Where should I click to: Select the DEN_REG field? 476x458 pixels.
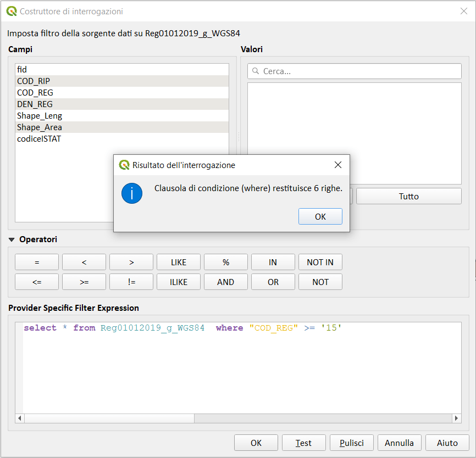(35, 104)
